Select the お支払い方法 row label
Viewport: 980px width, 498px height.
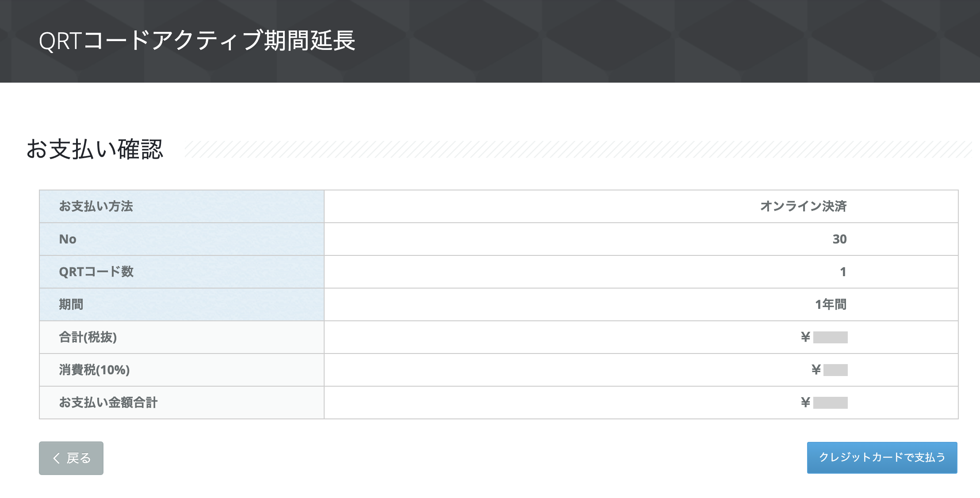click(96, 206)
